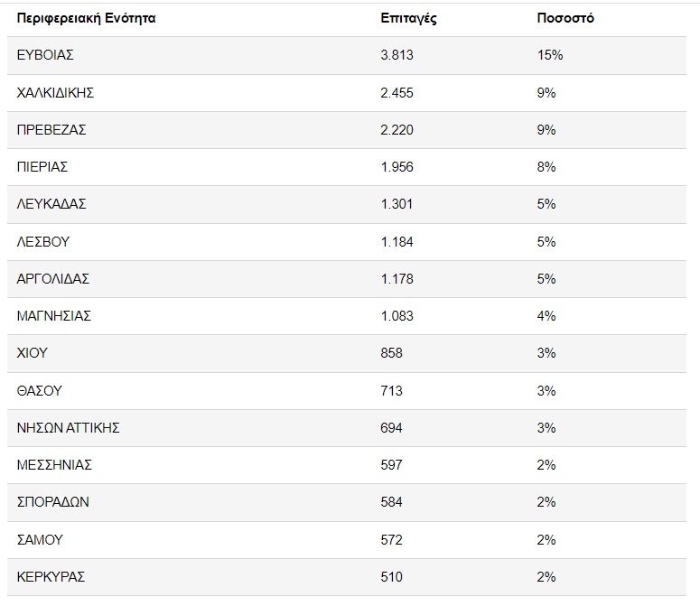Select the ΣΠΟΡΑΔΩΝ region cell

53,502
